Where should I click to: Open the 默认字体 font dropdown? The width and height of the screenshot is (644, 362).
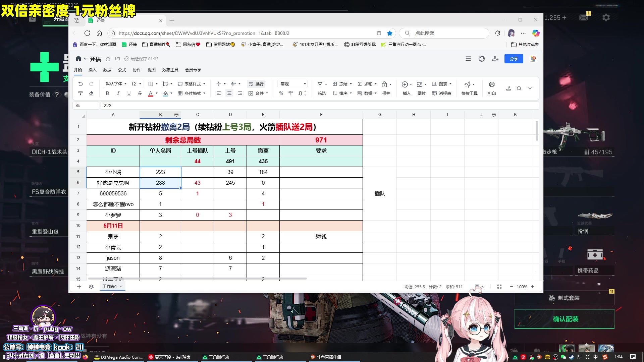pyautogui.click(x=116, y=84)
